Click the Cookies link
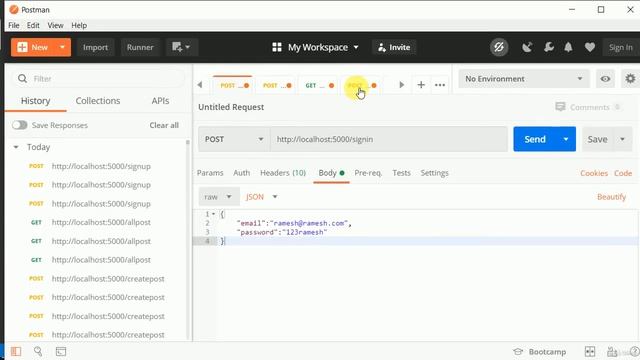 click(x=594, y=173)
